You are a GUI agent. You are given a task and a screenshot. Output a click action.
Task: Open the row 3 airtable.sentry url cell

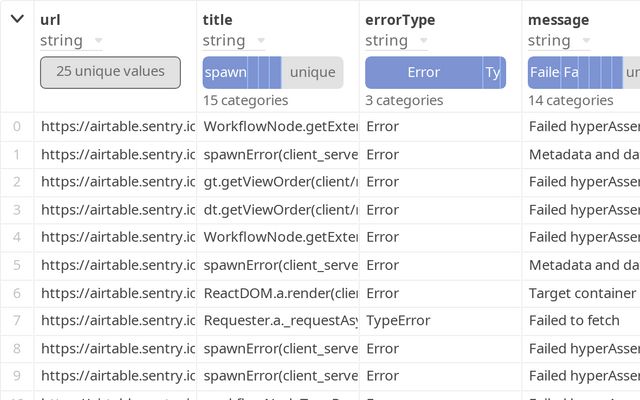(115, 209)
